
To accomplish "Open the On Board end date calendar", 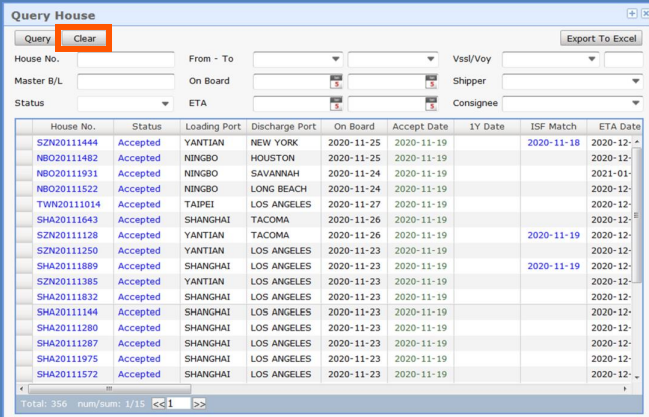I will [431, 82].
